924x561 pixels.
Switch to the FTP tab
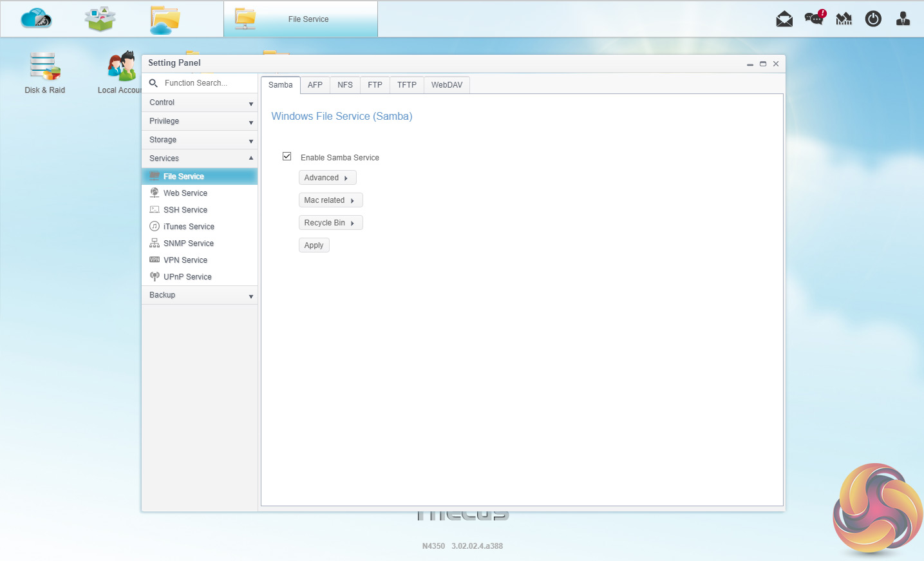(x=375, y=85)
